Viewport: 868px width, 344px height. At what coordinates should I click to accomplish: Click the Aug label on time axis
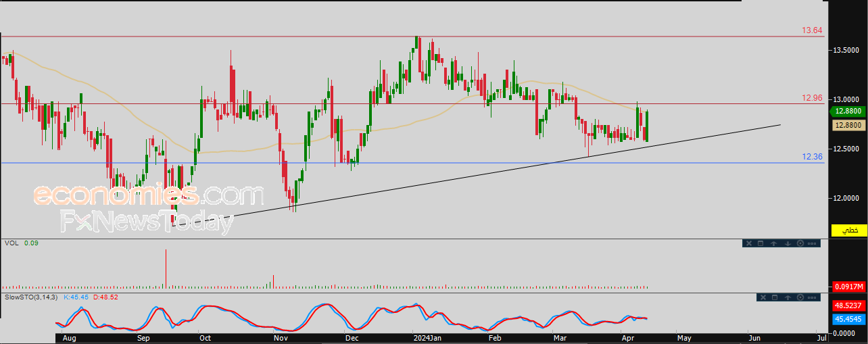tap(68, 337)
